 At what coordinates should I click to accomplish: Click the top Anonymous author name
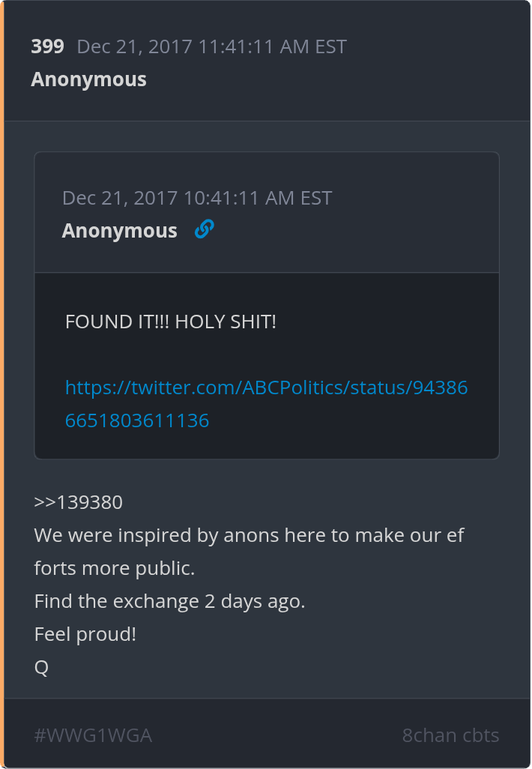coord(88,79)
